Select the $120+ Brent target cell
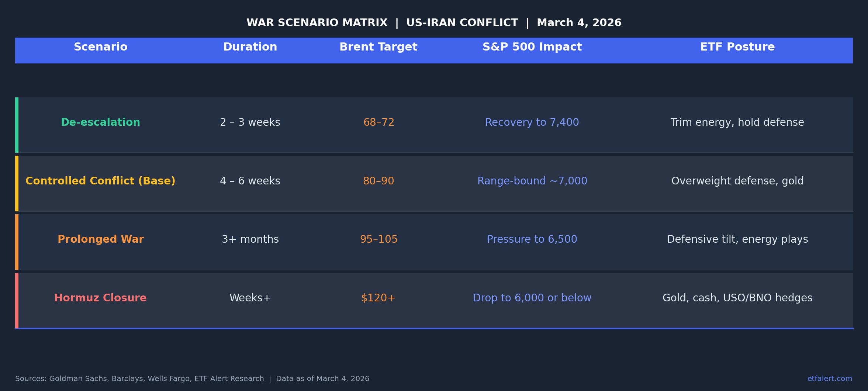Viewport: 868px width, 391px height. [x=378, y=298]
